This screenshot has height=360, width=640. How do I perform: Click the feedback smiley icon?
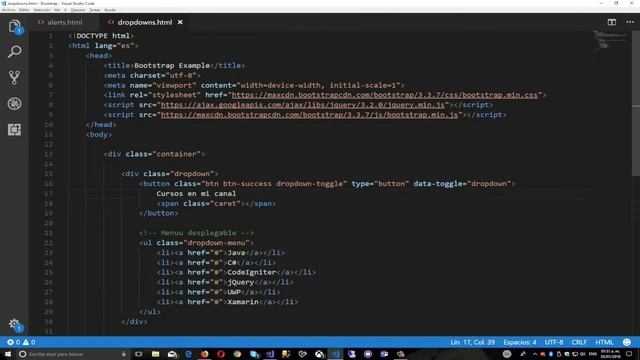pos(627,342)
